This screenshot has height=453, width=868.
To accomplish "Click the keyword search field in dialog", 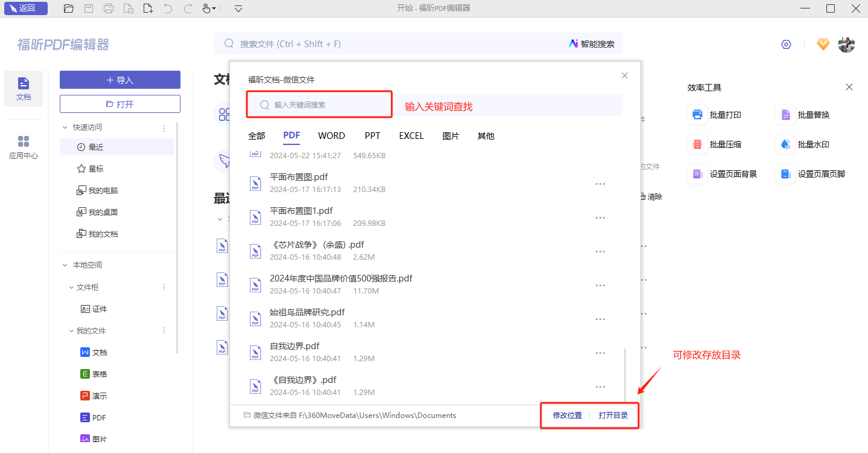I will (326, 105).
